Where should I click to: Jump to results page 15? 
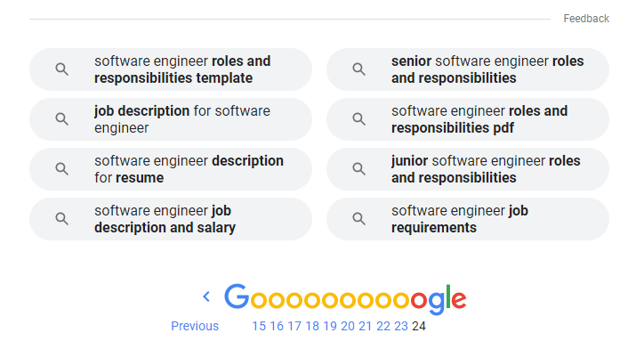[x=259, y=326]
